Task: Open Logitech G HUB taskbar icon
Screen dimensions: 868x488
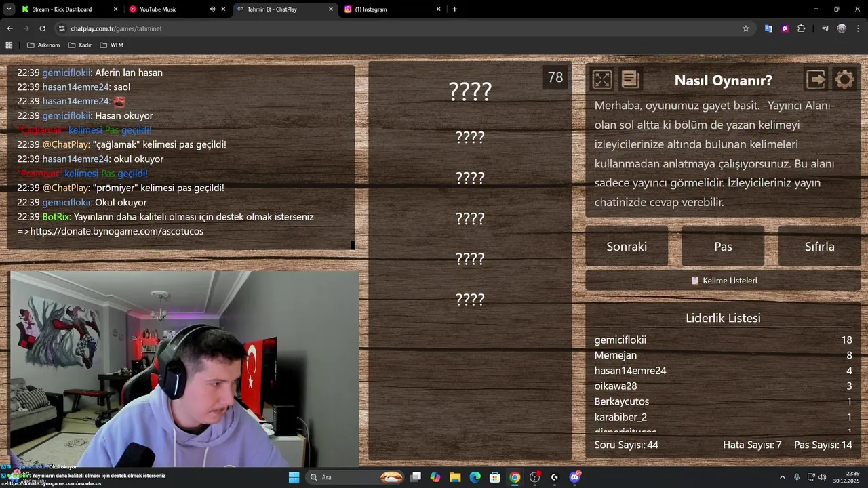Action: (x=555, y=477)
